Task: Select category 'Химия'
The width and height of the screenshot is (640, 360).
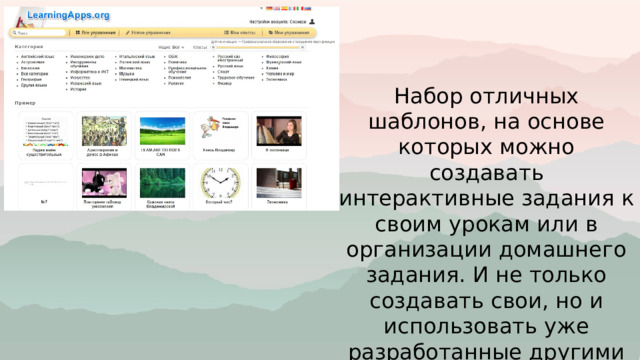Action: tap(272, 68)
